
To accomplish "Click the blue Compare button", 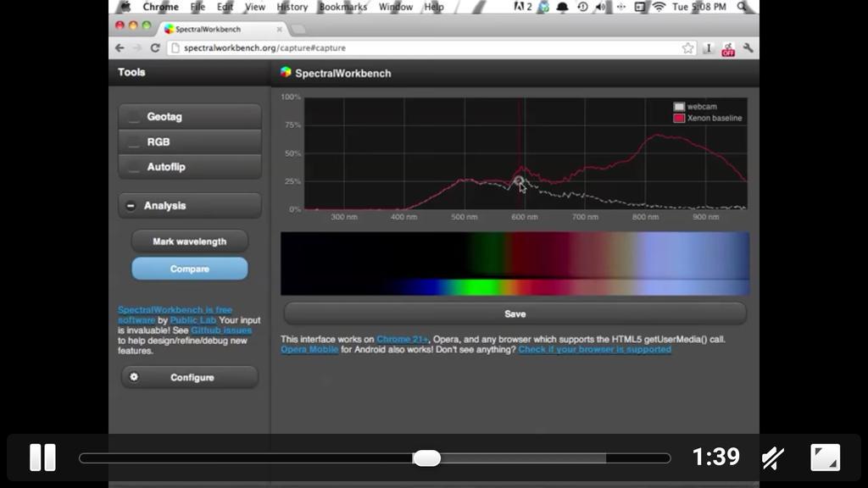I will click(x=189, y=269).
